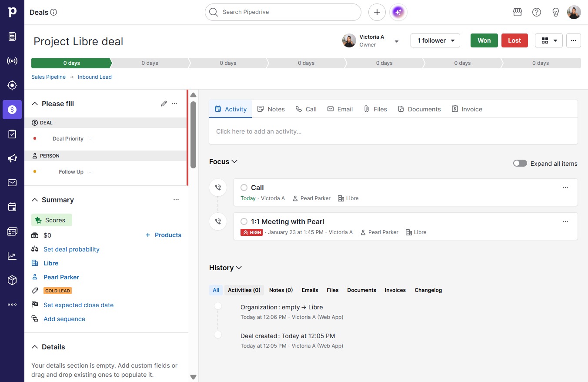Open the 1 follower dropdown
This screenshot has height=382, width=588.
pyautogui.click(x=435, y=40)
